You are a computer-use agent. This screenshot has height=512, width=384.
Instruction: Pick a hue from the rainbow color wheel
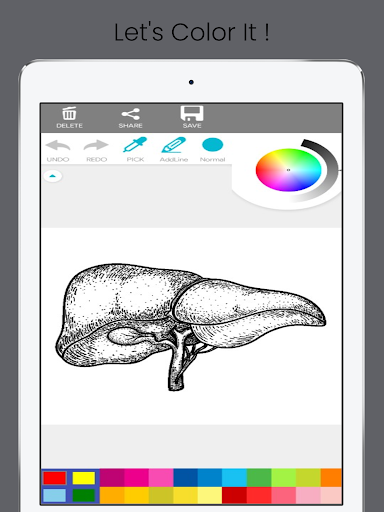288,170
